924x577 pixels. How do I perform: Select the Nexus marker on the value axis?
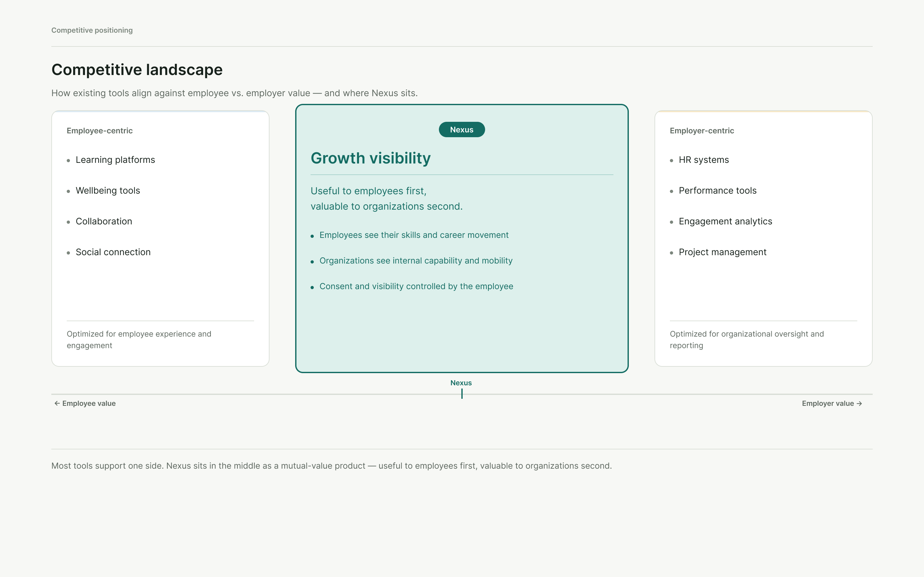(461, 389)
